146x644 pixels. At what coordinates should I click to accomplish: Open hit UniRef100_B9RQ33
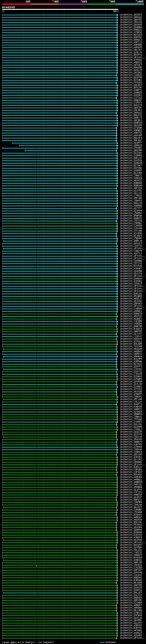pos(131,30)
